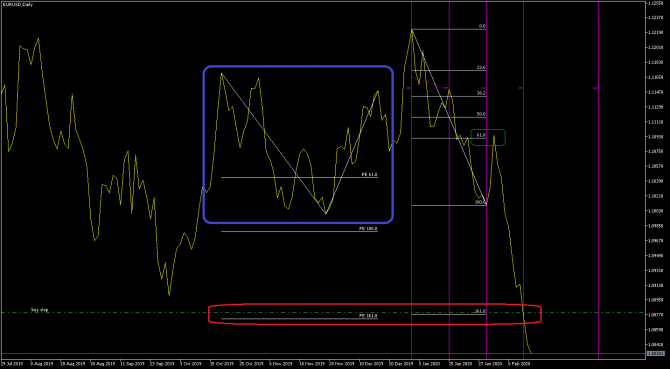Screen dimensions: 670x369
Task: Click the 100.0 Fibonacci retracement level label
Action: pos(480,202)
